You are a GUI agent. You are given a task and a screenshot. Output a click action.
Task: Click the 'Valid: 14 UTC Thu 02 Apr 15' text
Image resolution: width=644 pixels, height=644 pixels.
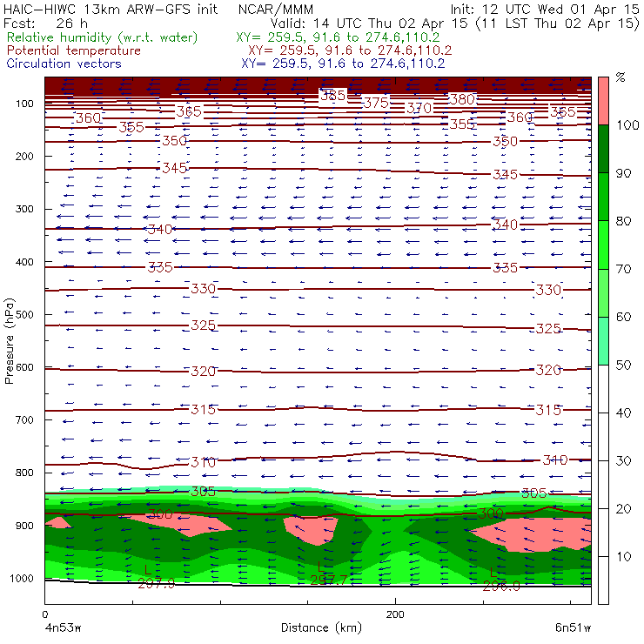click(x=369, y=23)
